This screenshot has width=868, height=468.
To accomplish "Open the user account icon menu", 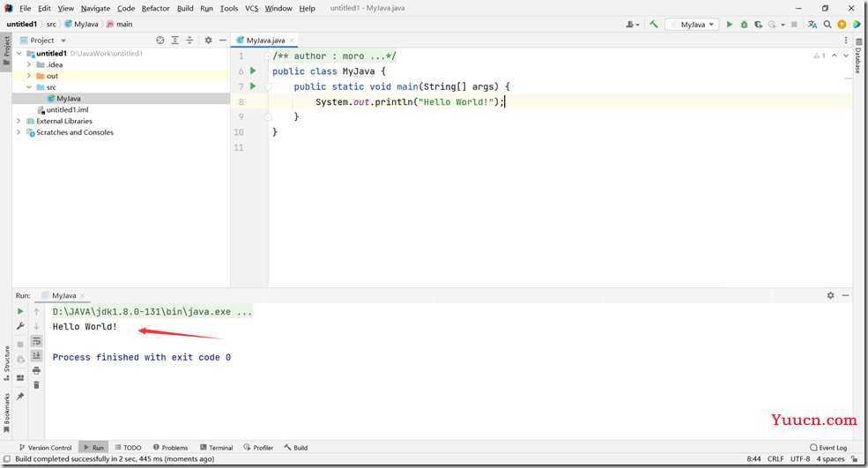I will click(x=633, y=25).
